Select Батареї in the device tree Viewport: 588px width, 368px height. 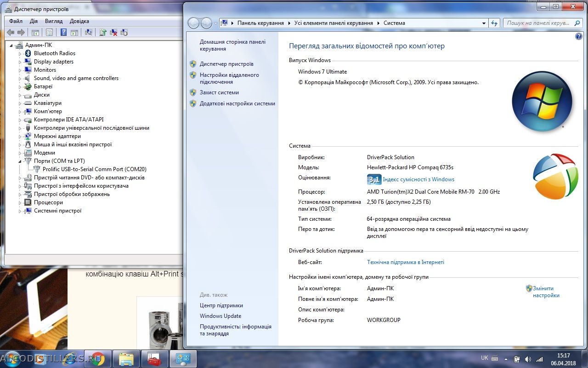[x=43, y=86]
